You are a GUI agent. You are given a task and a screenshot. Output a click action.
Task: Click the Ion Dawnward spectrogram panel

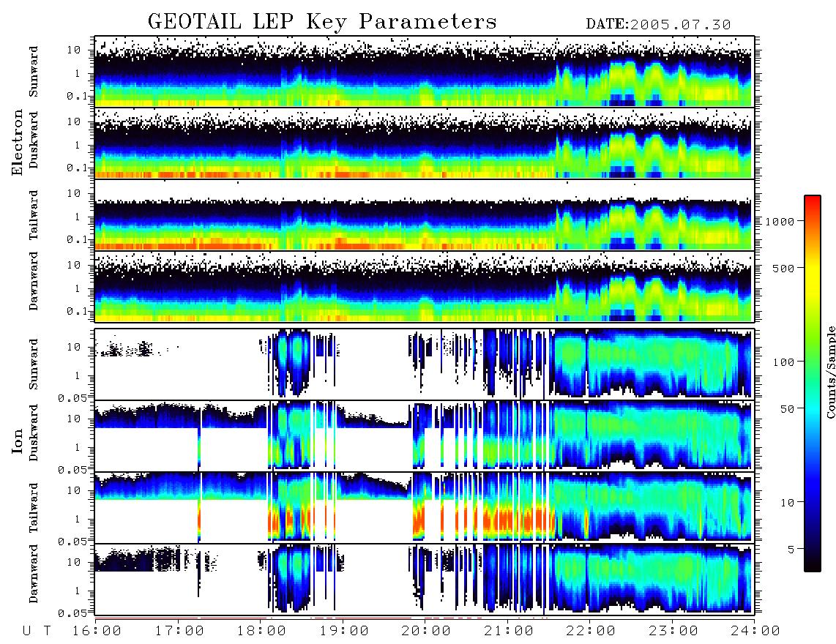coord(425,579)
